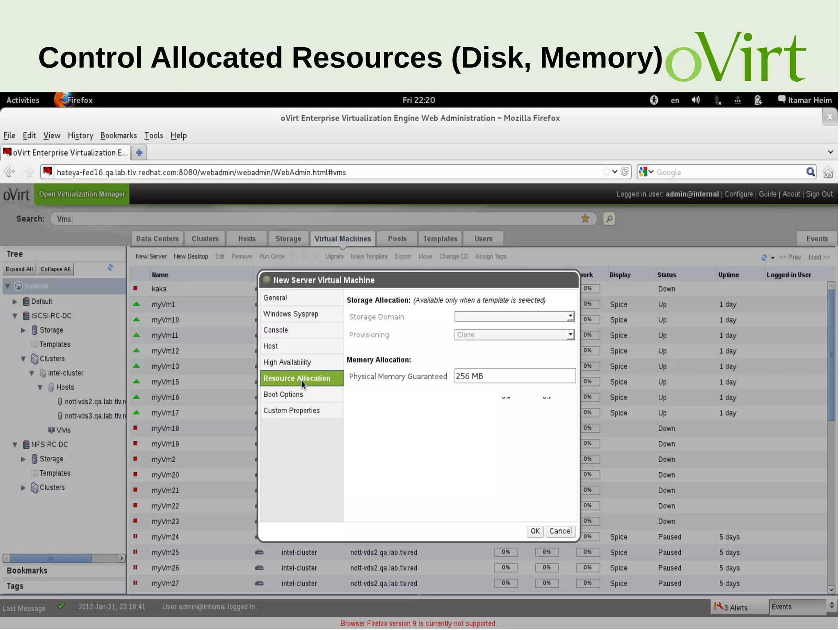840x630 pixels.
Task: Expand Clusters under NFS-RC-DC
Action: point(23,488)
